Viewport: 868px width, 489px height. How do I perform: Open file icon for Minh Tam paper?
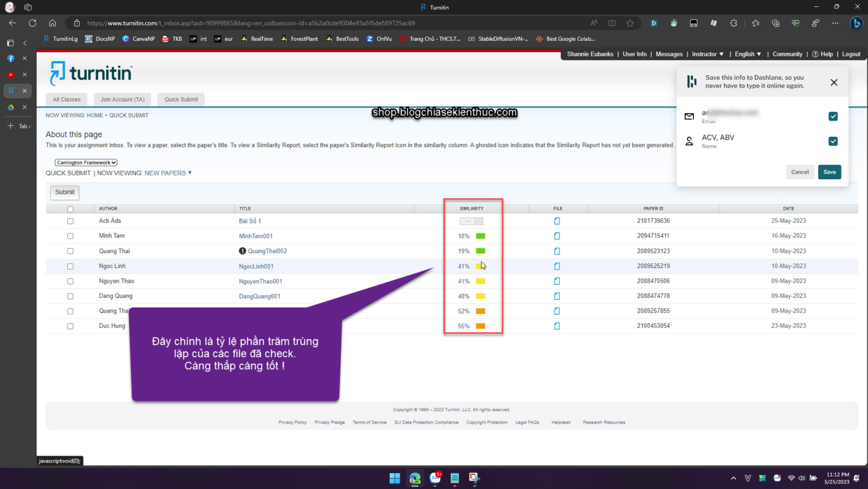tap(557, 236)
